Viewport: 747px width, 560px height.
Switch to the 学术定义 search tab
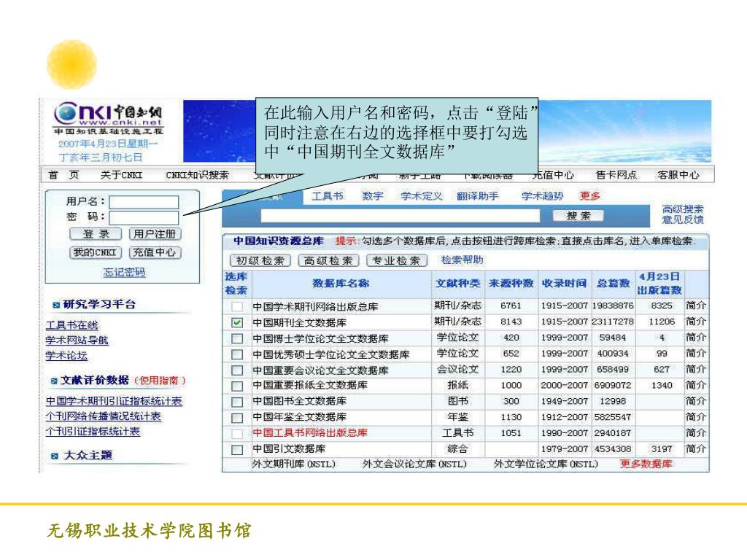click(422, 195)
